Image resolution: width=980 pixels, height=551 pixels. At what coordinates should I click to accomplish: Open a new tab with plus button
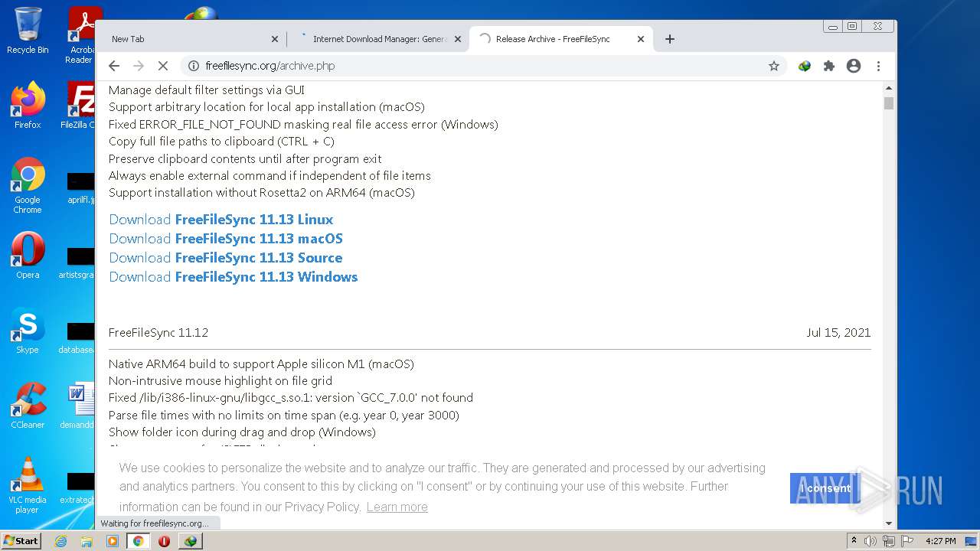tap(670, 39)
